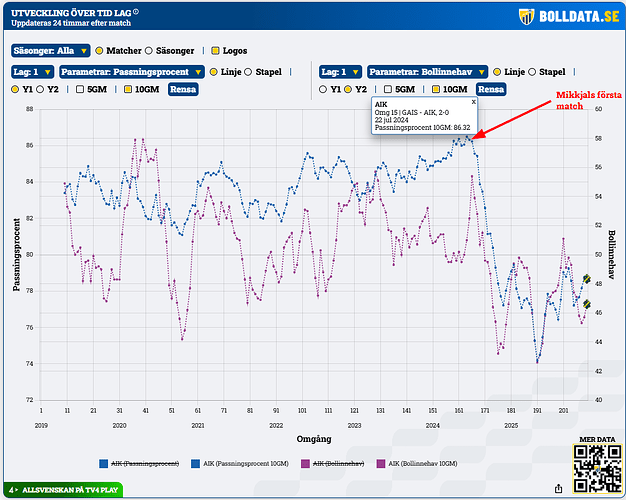Click the Bolldata.se shield logo
This screenshot has width=626, height=500.
point(527,17)
